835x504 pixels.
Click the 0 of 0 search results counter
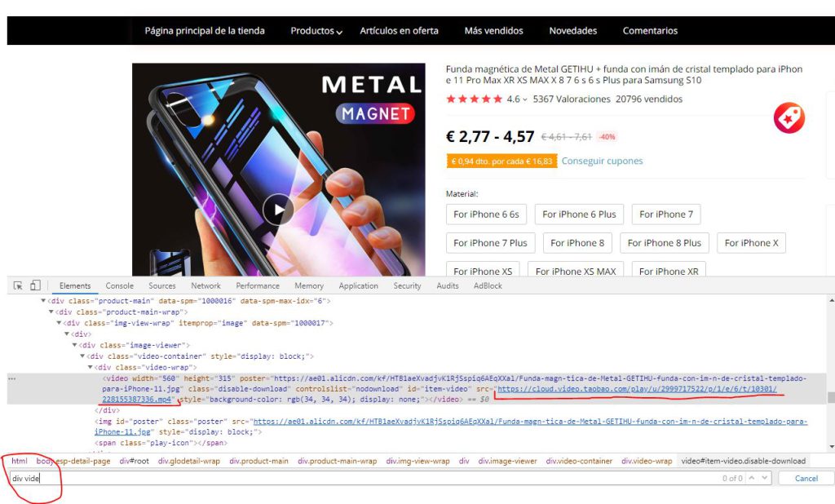pyautogui.click(x=732, y=478)
